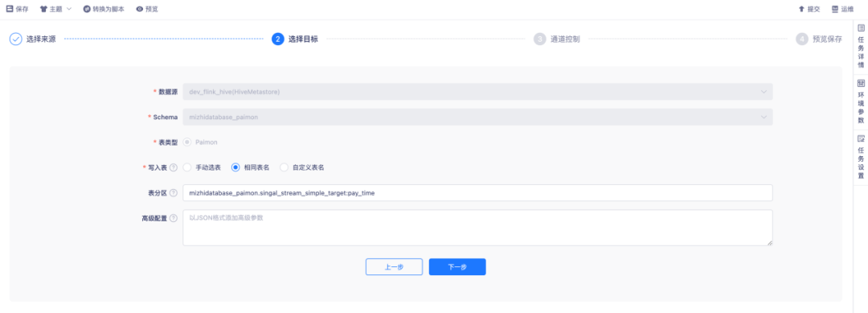Select step 4 预览保存 circle
Viewport: 868px width, 313px height.
802,39
